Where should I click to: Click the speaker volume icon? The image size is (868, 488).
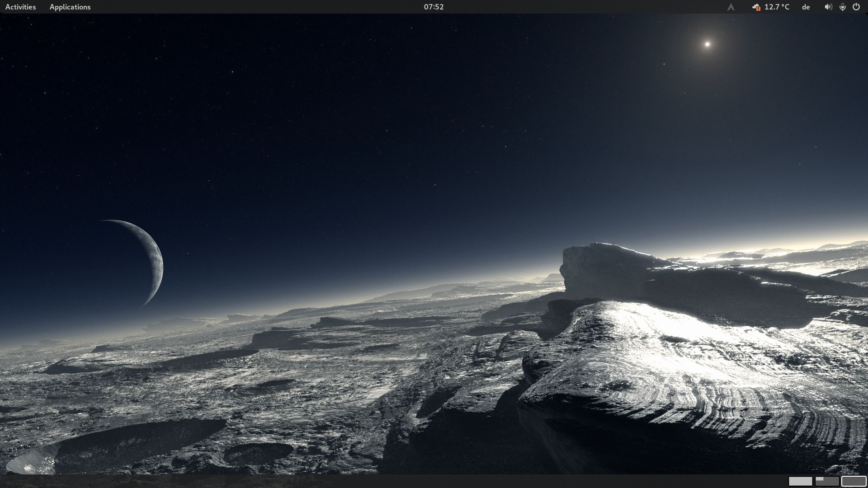(x=828, y=7)
